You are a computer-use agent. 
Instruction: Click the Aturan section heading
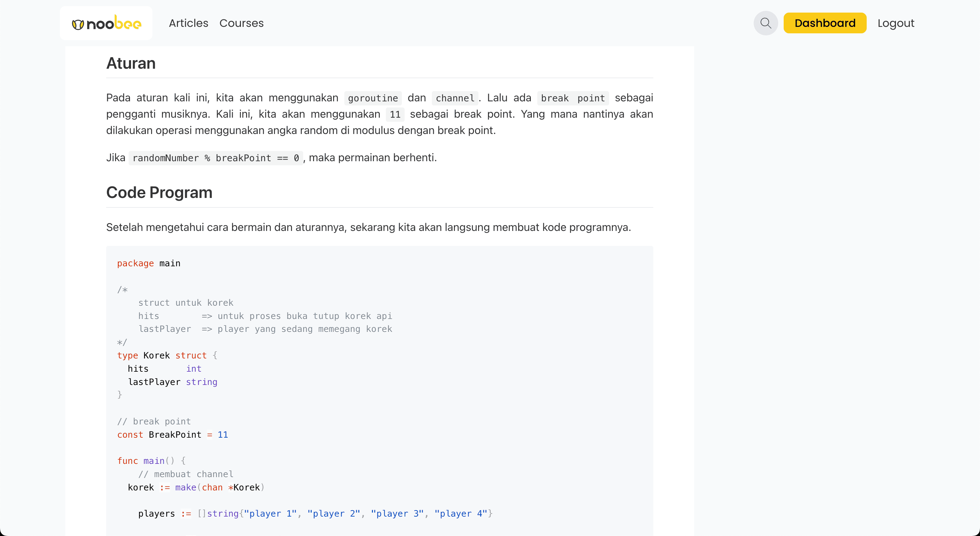130,63
